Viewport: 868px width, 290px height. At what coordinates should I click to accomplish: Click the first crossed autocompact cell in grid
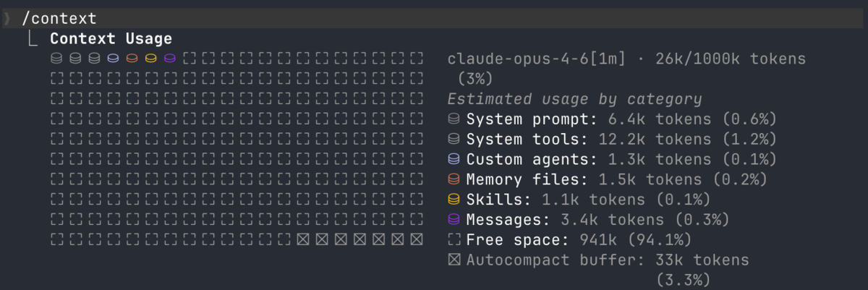(x=302, y=239)
